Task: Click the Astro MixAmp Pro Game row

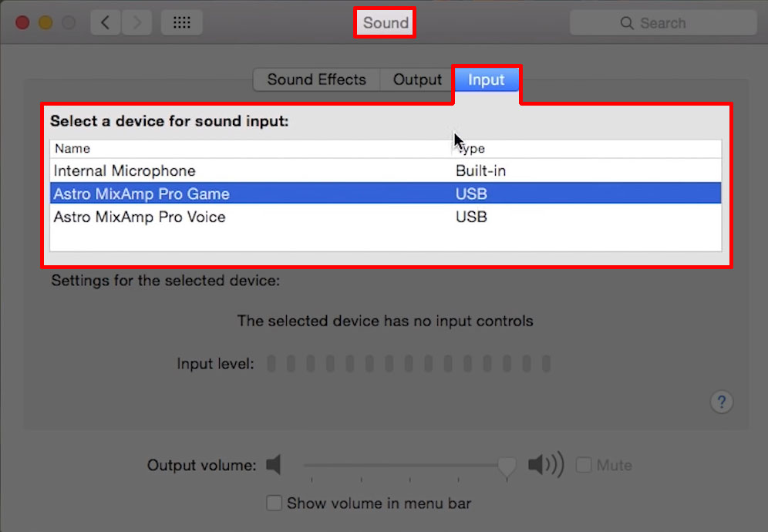Action: [231, 194]
